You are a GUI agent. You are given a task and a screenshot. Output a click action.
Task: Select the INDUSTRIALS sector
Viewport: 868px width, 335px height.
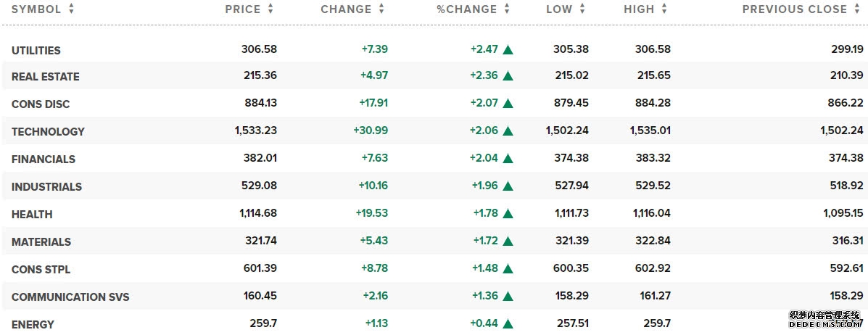click(46, 187)
